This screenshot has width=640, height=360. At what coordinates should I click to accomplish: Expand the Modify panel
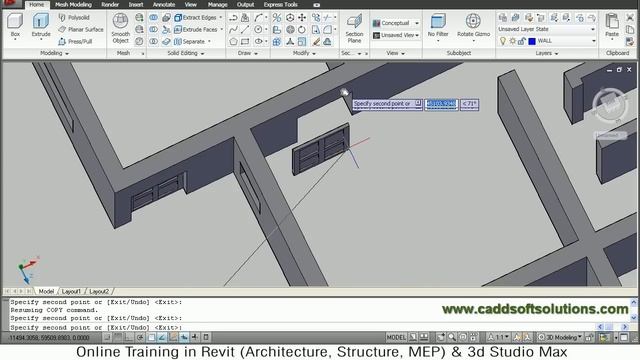(x=304, y=53)
